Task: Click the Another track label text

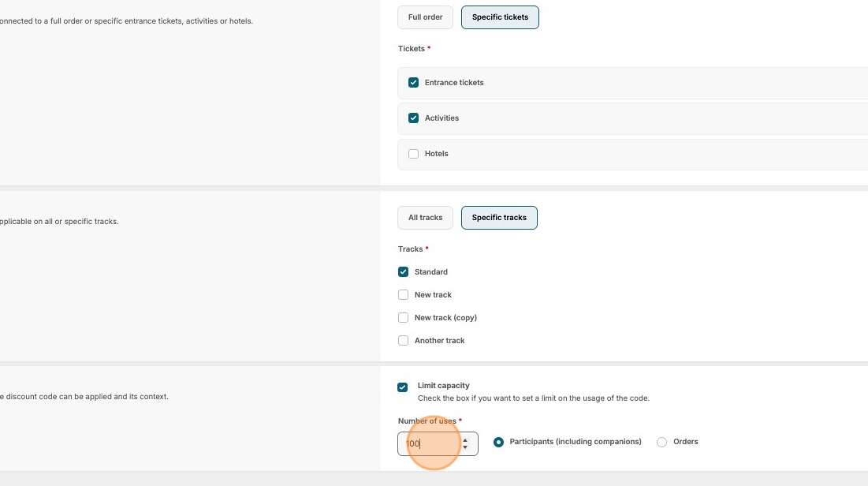Action: click(439, 341)
